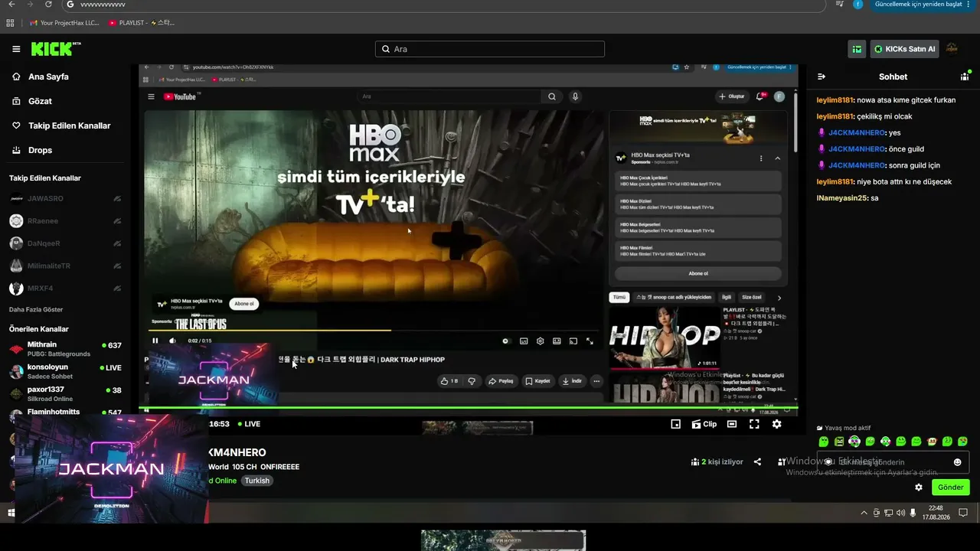
Task: Insert the first green quick emote
Action: (x=824, y=442)
